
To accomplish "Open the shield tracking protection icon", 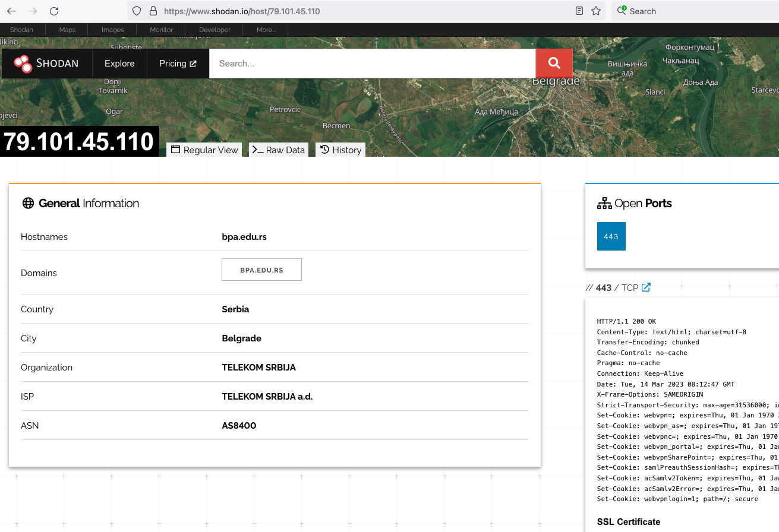I will point(137,11).
